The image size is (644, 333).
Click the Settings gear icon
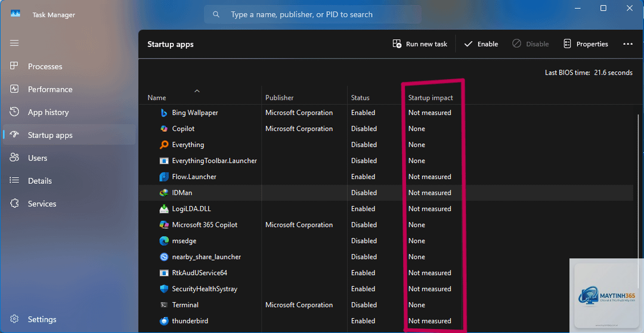point(14,319)
